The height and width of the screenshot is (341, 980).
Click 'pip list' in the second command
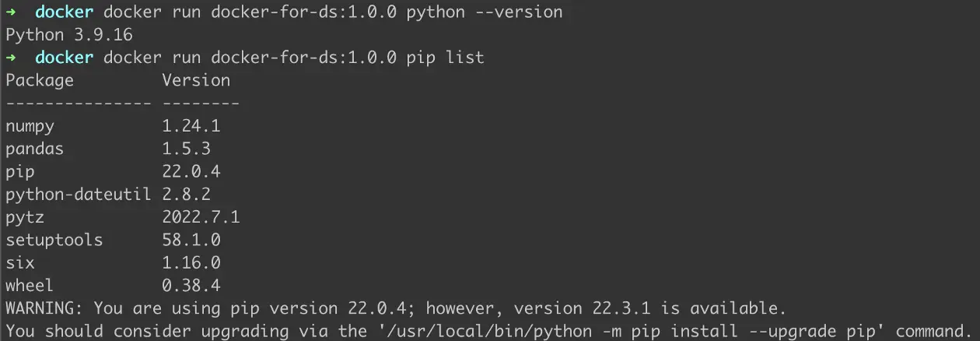coord(446,58)
